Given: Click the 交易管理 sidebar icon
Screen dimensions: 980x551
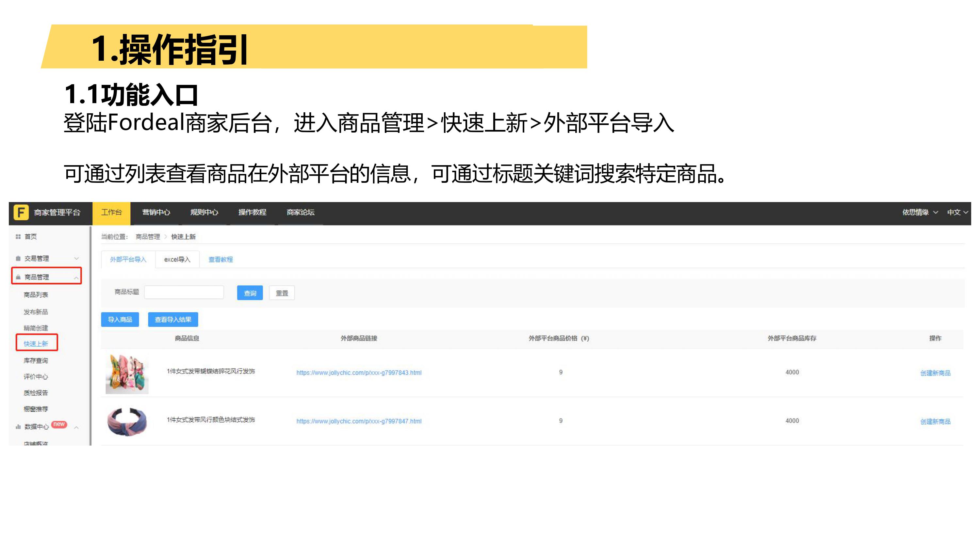Looking at the screenshot, I should [18, 259].
